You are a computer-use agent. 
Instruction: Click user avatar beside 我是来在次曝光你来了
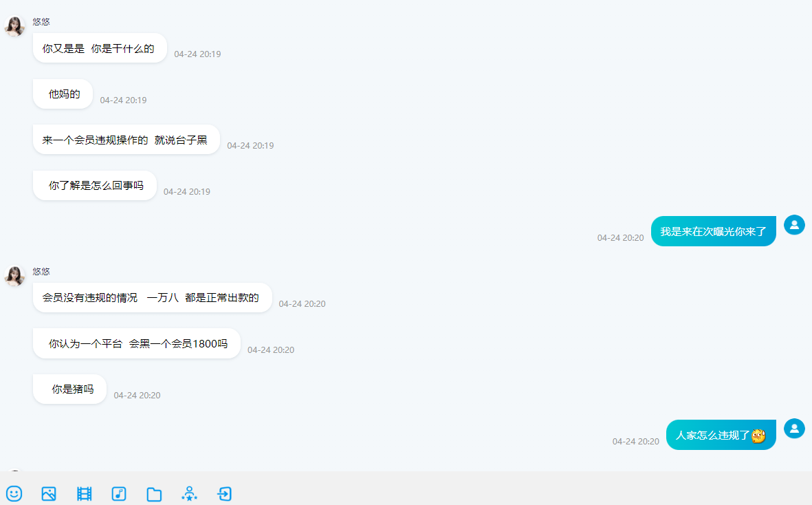(794, 225)
